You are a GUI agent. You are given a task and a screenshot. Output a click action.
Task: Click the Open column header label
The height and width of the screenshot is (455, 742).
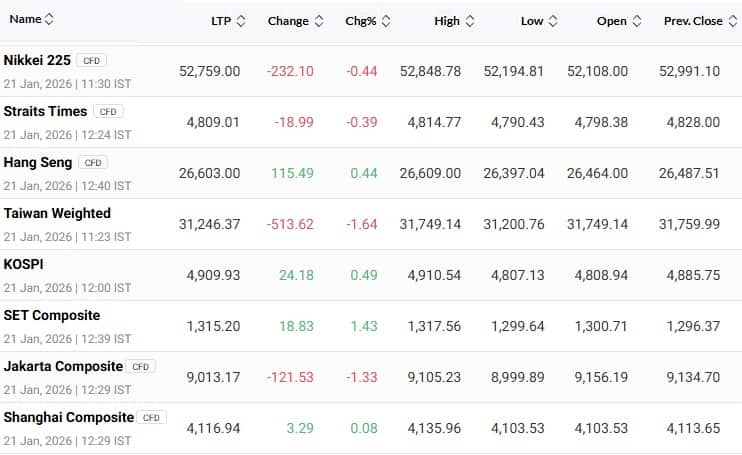pos(611,21)
